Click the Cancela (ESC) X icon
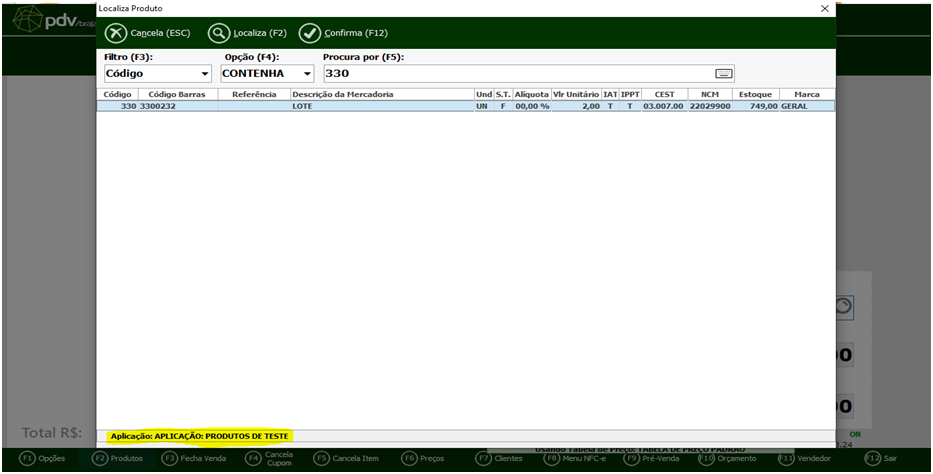Image resolution: width=933 pixels, height=474 pixels. pyautogui.click(x=116, y=33)
